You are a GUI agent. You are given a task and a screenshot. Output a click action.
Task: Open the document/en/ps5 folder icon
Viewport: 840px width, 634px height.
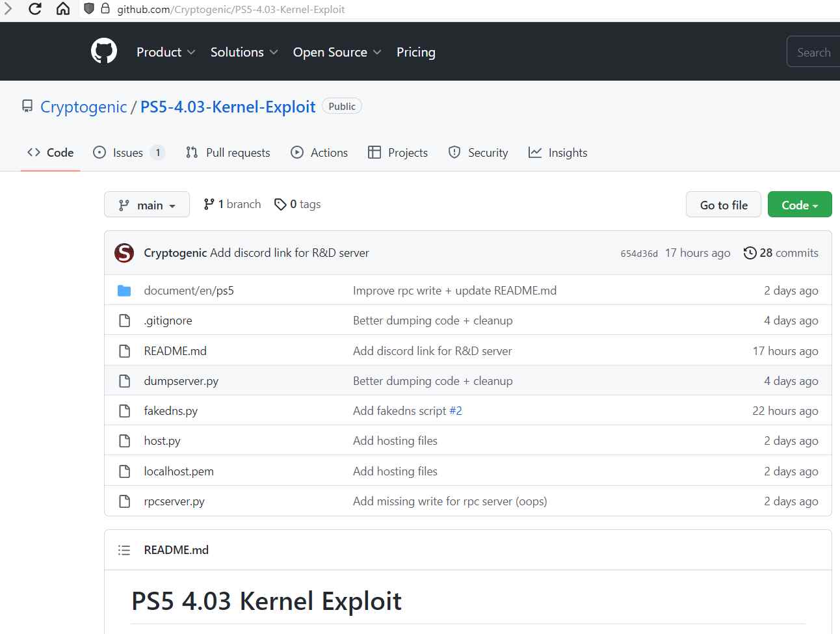124,290
